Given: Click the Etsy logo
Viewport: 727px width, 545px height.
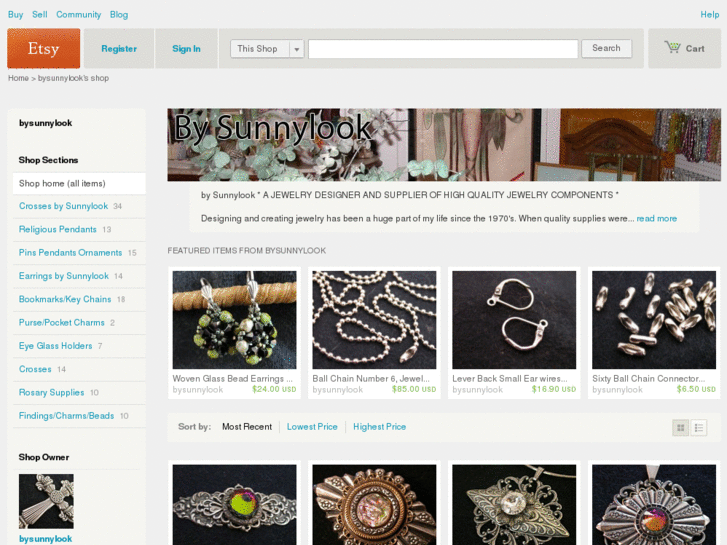Looking at the screenshot, I should pos(44,49).
